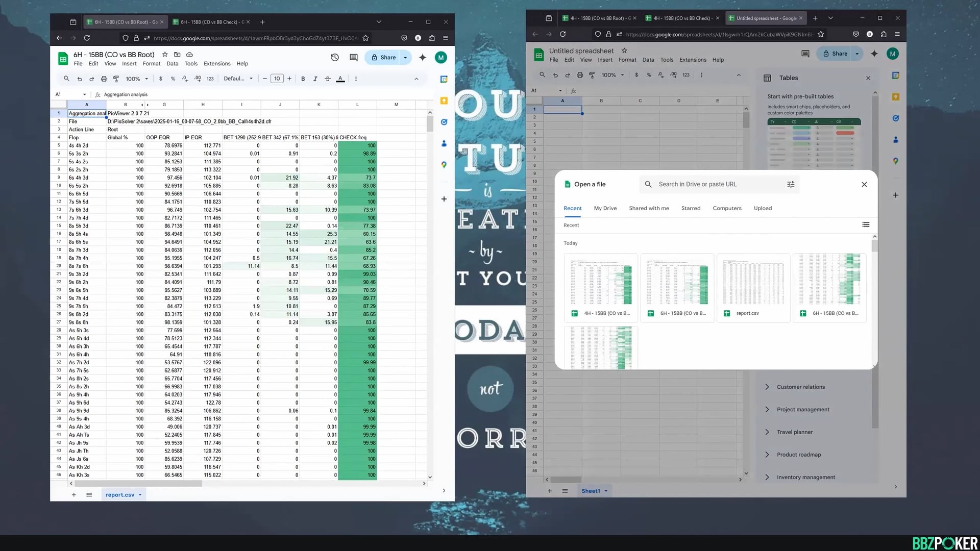Open report.csv sheet tab dropdown arrow
Viewport: 980px width, 551px height.
click(140, 495)
